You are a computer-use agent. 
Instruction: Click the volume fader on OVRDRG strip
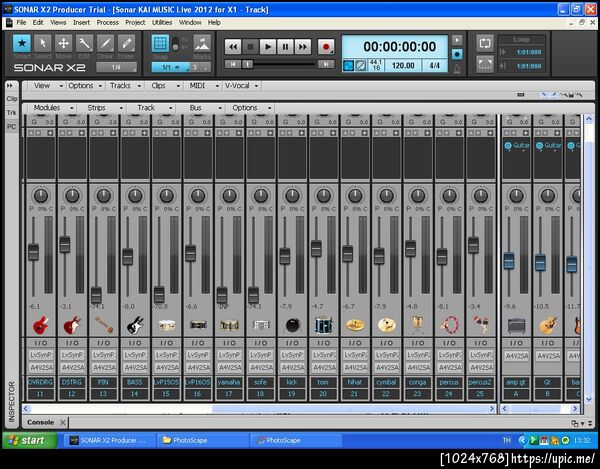click(x=33, y=252)
